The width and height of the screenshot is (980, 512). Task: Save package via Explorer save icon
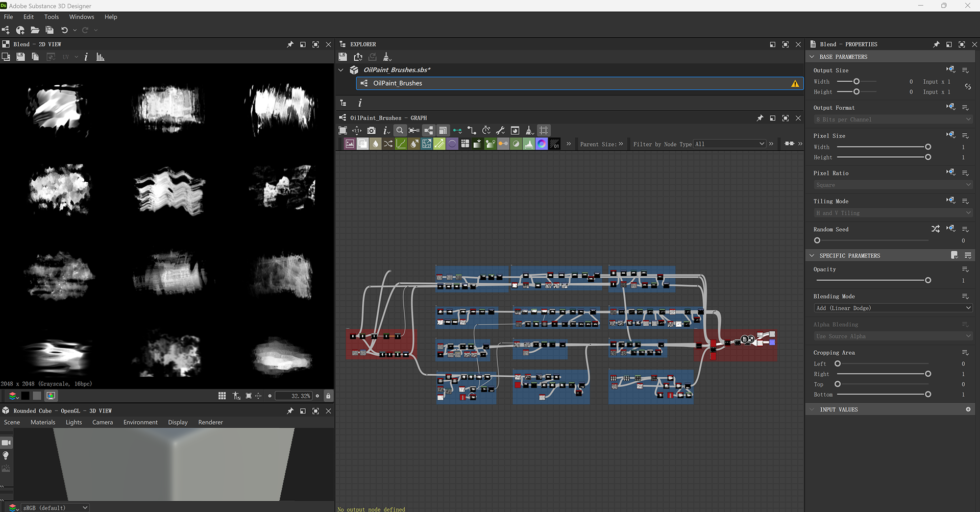343,57
